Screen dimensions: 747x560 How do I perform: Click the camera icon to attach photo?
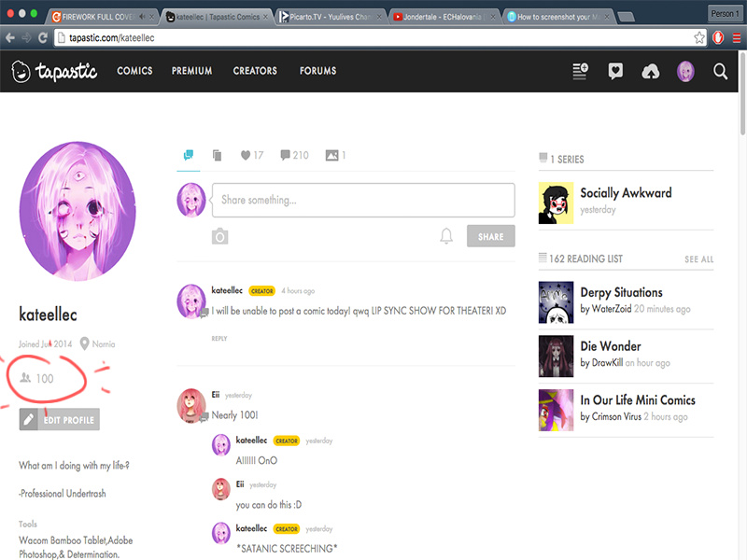[219, 237]
